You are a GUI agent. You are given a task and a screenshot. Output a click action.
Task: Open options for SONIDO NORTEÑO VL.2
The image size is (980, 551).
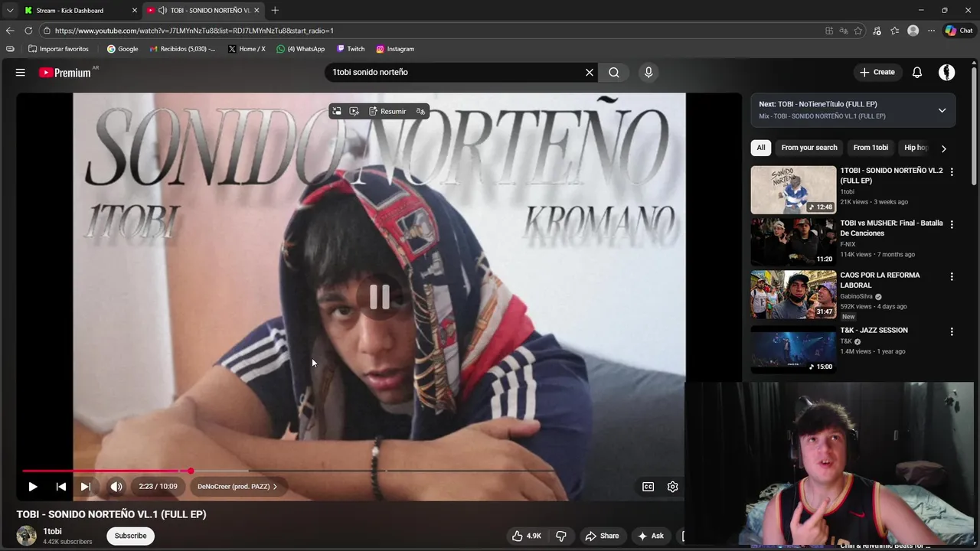click(952, 172)
